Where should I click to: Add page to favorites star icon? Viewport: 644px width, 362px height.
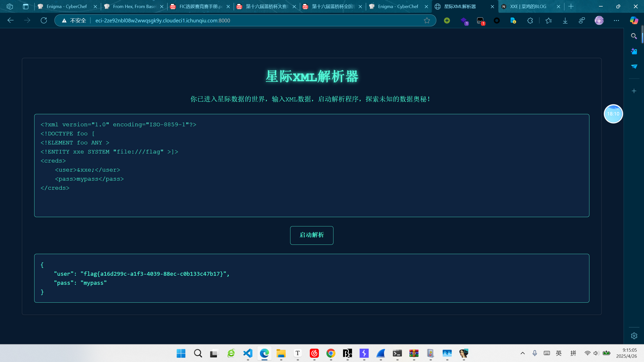427,20
